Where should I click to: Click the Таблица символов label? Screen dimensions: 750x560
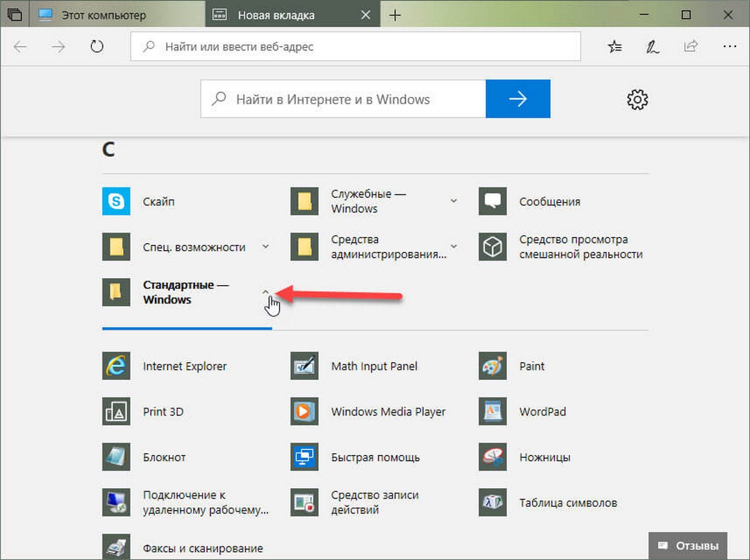click(568, 503)
